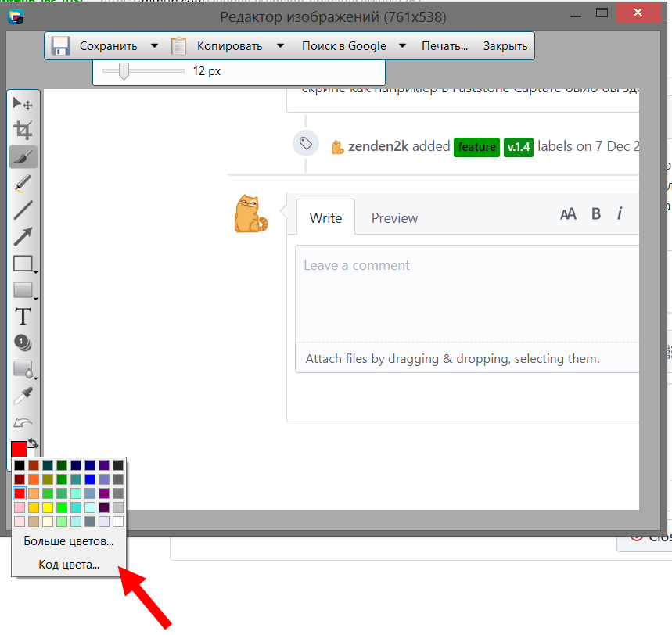Pick the pure blue swatch in palette
The height and width of the screenshot is (635, 672).
(x=90, y=479)
